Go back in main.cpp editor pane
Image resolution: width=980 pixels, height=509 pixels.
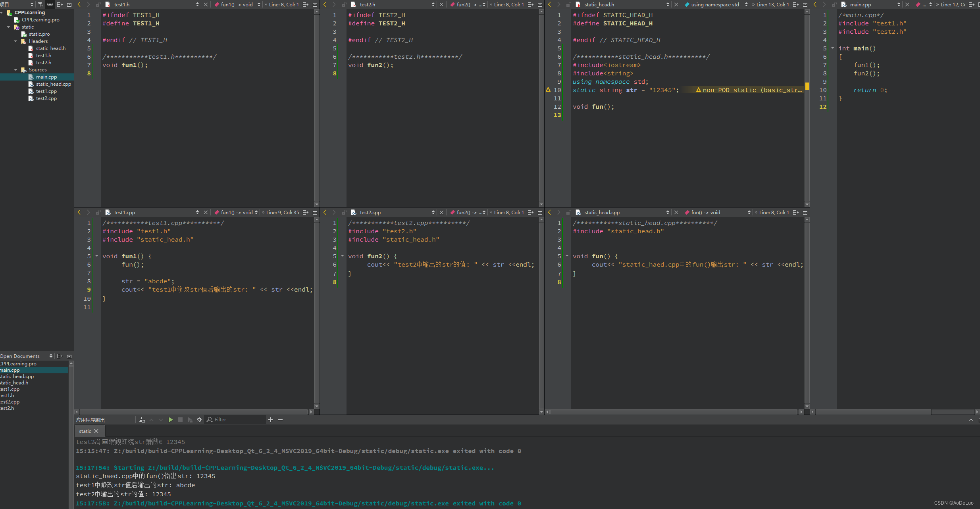click(815, 4)
